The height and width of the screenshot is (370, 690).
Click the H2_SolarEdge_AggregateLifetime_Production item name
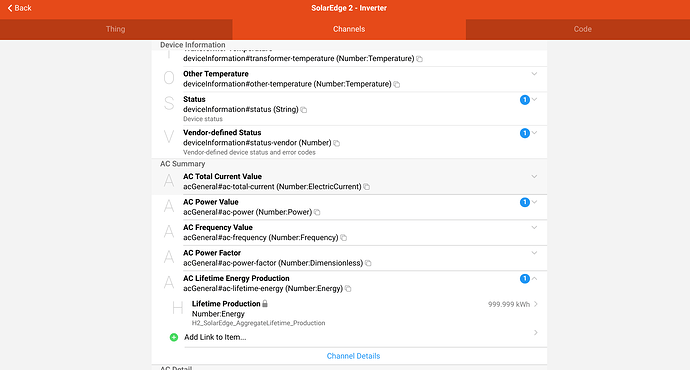(258, 323)
